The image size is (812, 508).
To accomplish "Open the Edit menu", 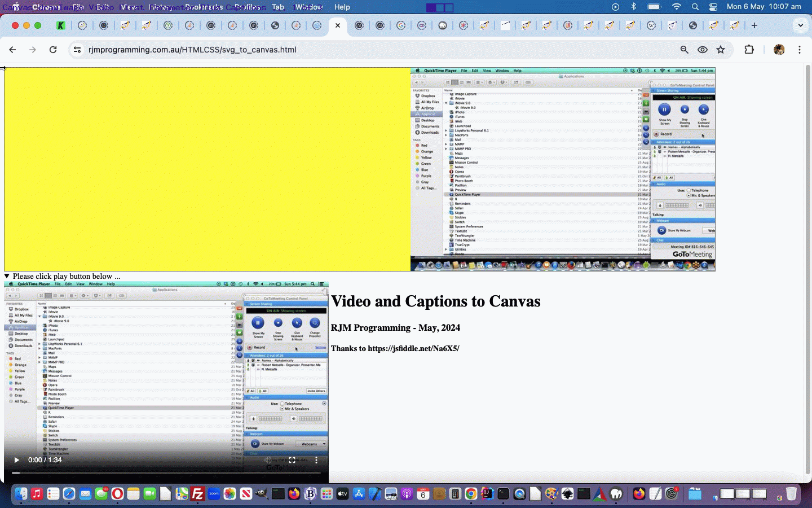I will coord(103,7).
